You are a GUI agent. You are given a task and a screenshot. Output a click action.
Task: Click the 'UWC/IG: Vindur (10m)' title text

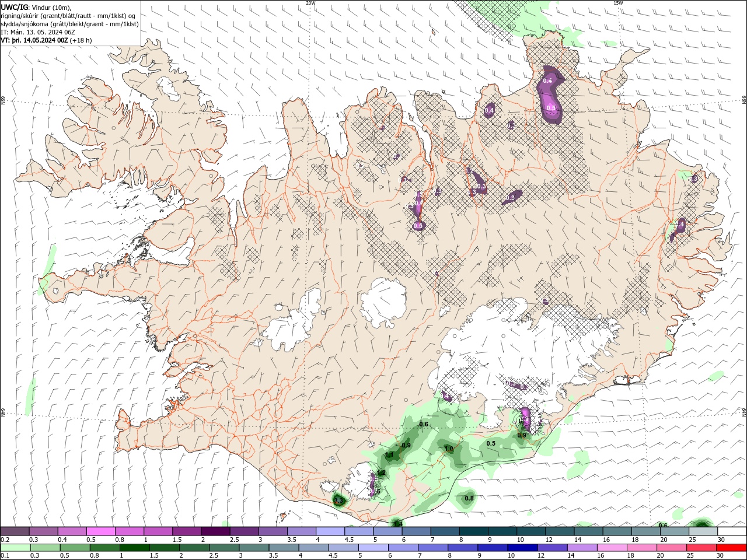(35, 7)
